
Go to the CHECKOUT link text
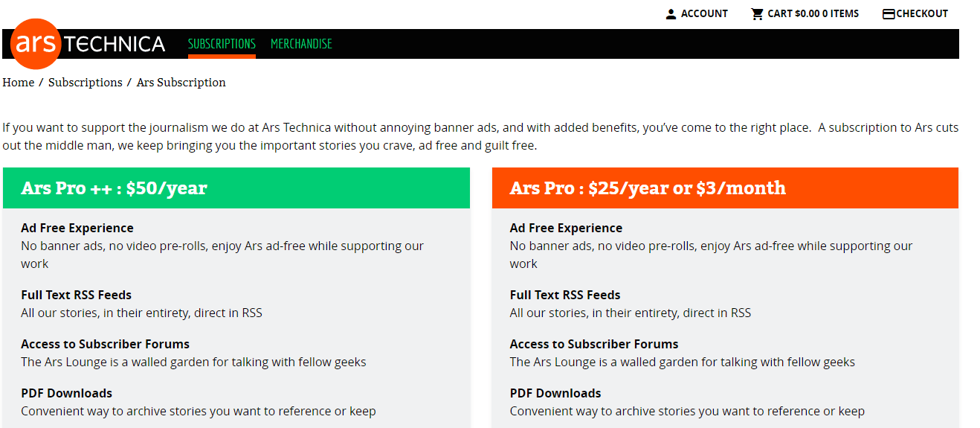coord(922,13)
